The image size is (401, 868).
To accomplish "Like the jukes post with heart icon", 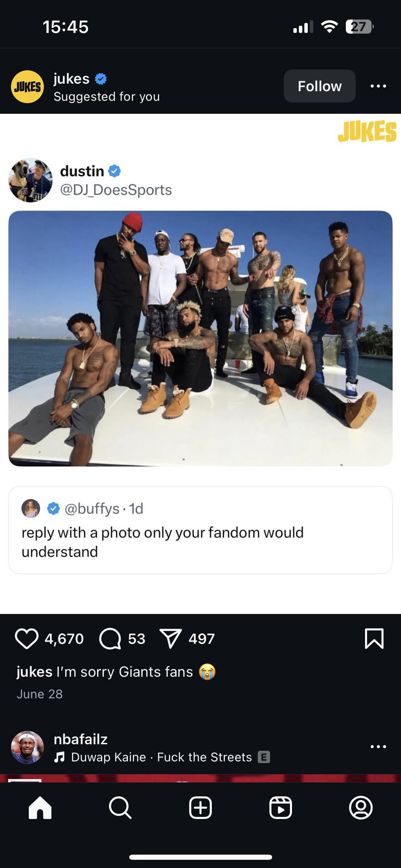I will 27,639.
